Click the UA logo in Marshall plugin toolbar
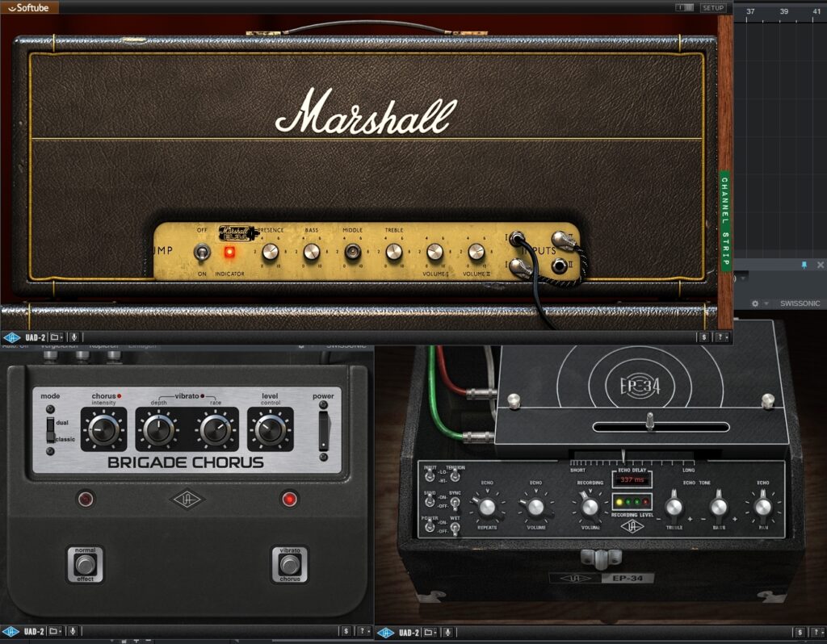 coord(11,337)
